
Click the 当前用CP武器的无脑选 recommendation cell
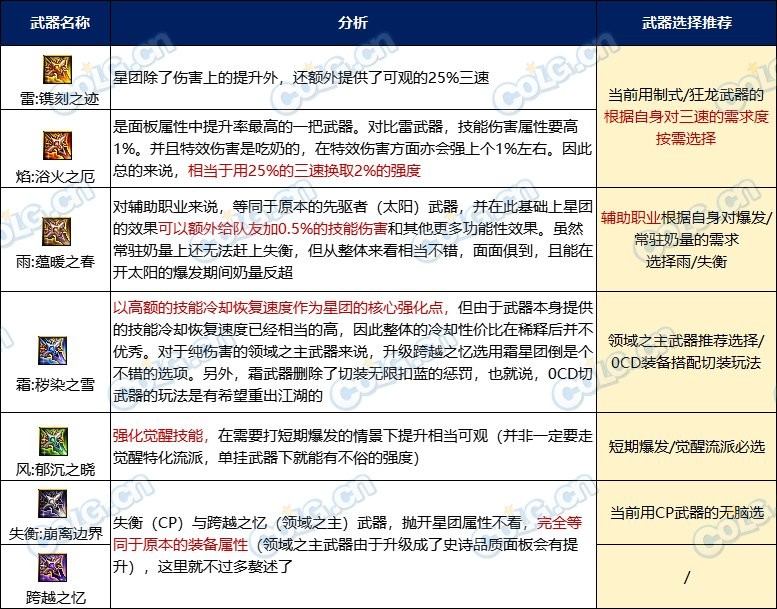pos(686,512)
